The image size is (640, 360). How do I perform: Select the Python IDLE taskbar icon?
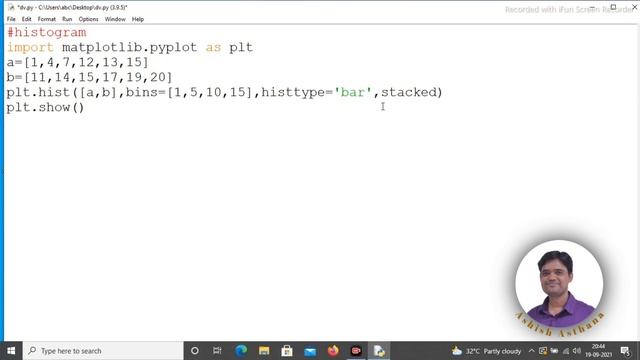tap(379, 351)
